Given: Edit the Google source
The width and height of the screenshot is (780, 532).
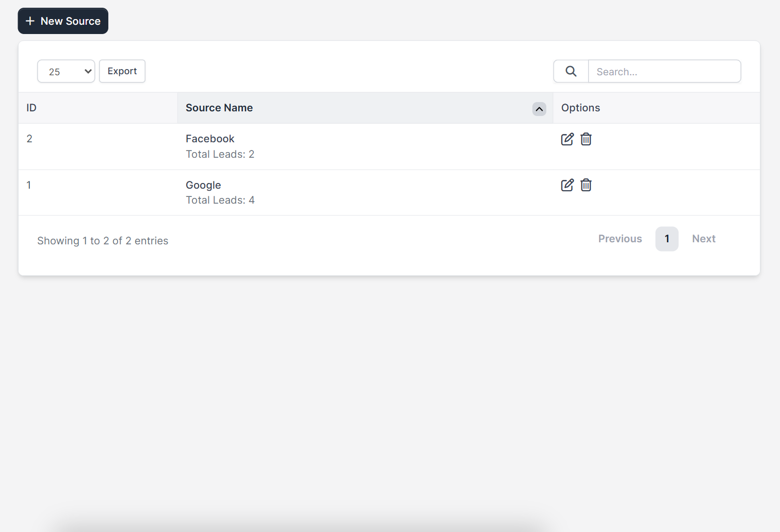Looking at the screenshot, I should (567, 185).
